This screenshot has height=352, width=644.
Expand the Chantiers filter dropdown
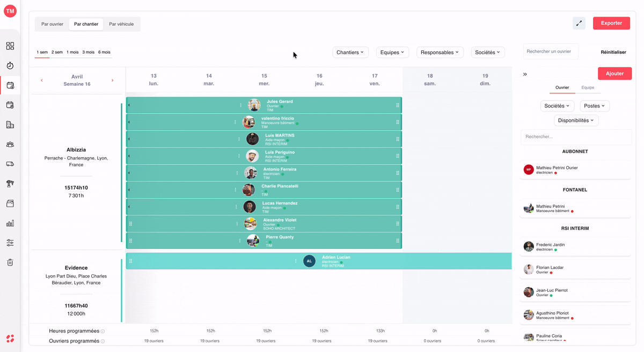point(350,52)
